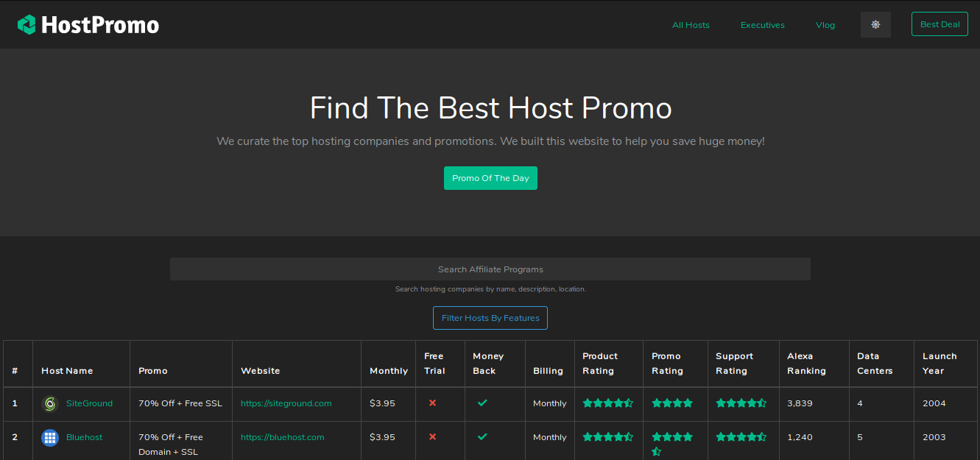Sort by Support Rating column header
The width and height of the screenshot is (980, 460).
[x=744, y=364]
